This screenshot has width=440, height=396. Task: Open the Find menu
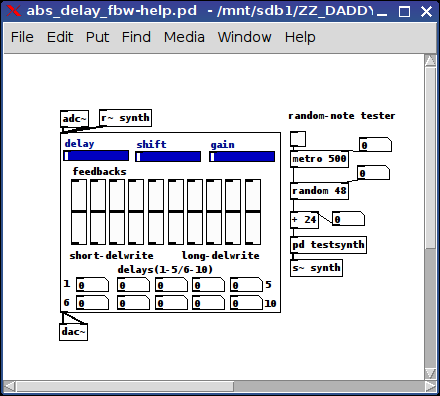pyautogui.click(x=136, y=37)
